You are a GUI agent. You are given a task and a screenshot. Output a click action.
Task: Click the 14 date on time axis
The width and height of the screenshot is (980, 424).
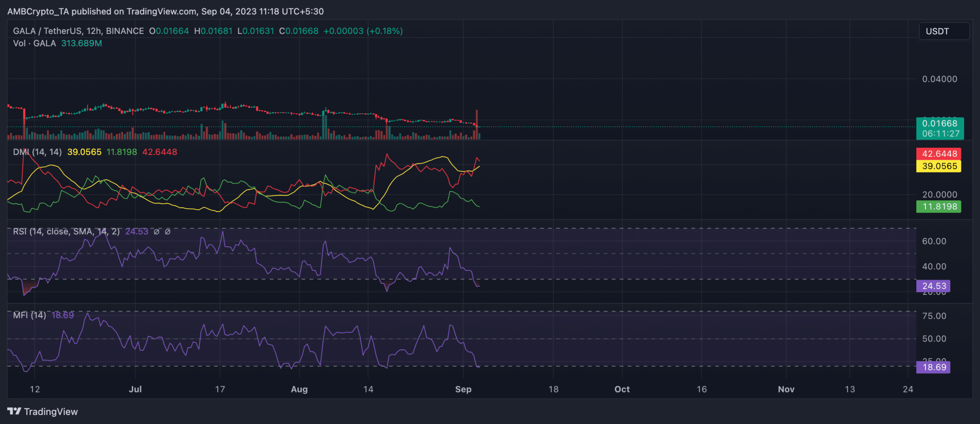pos(368,389)
